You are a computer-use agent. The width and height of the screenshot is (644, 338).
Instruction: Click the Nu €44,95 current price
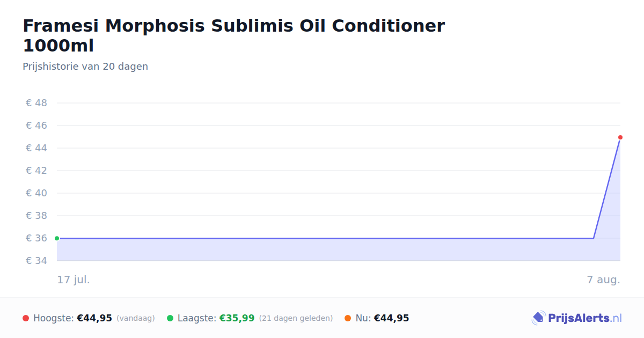pyautogui.click(x=391, y=318)
